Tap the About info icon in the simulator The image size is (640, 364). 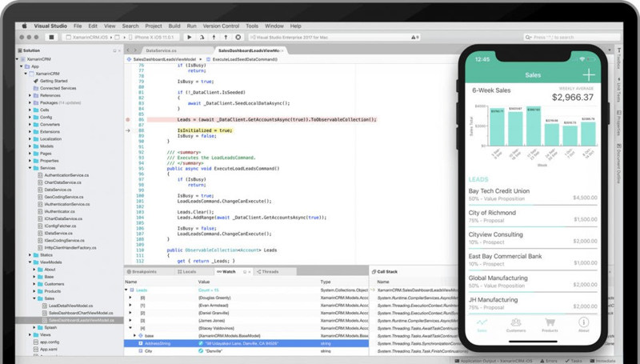coord(583,324)
